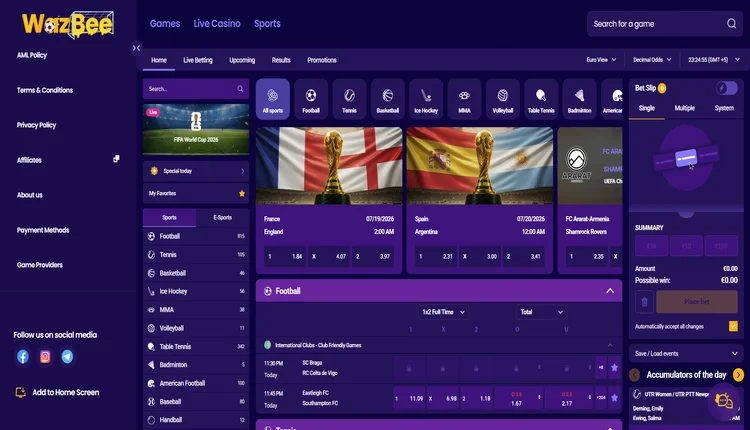Open AML Policy link
This screenshot has width=750, height=430.
point(32,55)
